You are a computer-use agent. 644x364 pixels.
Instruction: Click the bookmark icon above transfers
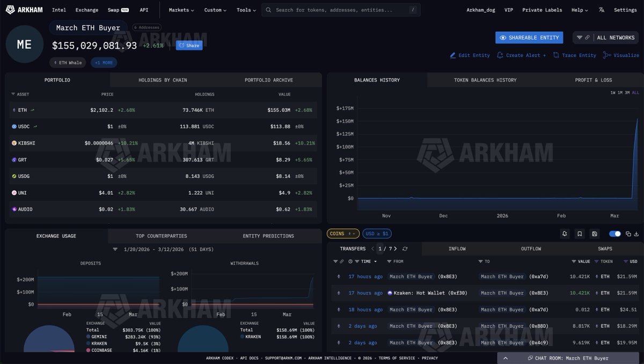(x=580, y=234)
